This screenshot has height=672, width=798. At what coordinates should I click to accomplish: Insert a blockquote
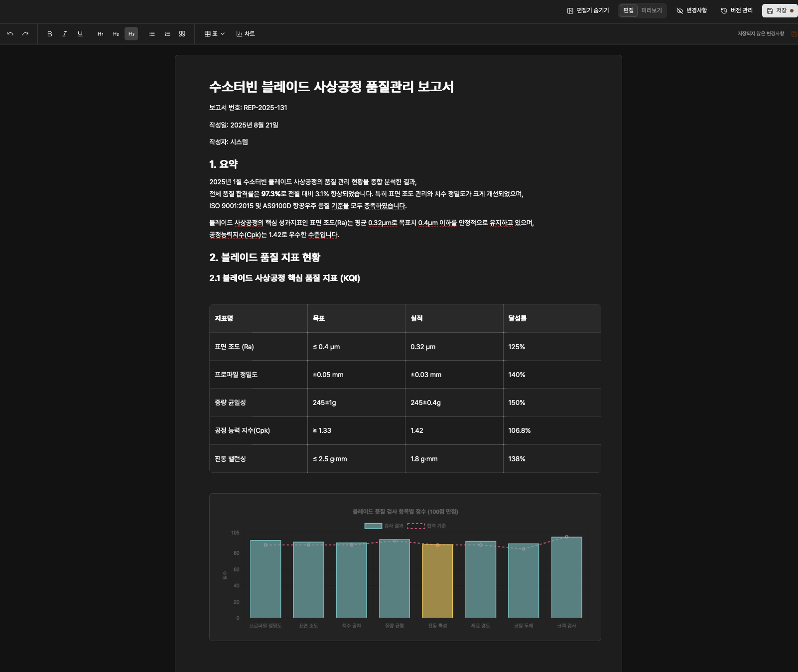click(182, 34)
